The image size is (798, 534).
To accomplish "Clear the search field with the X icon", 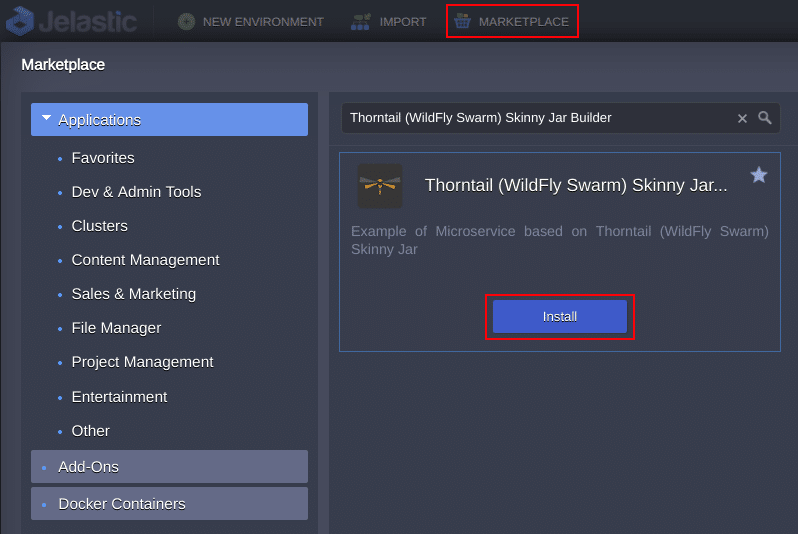I will point(742,119).
